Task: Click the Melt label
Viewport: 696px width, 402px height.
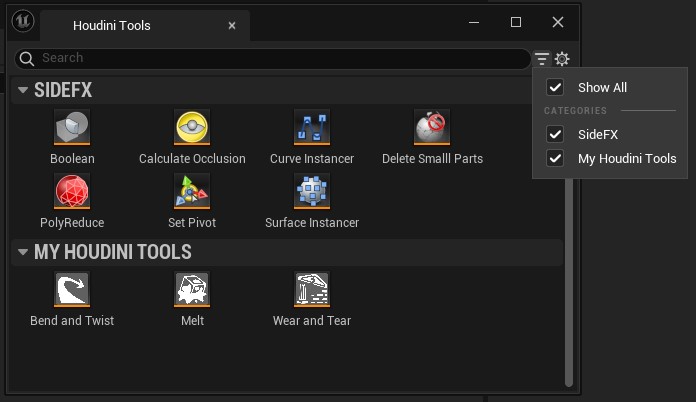Action: pos(192,321)
